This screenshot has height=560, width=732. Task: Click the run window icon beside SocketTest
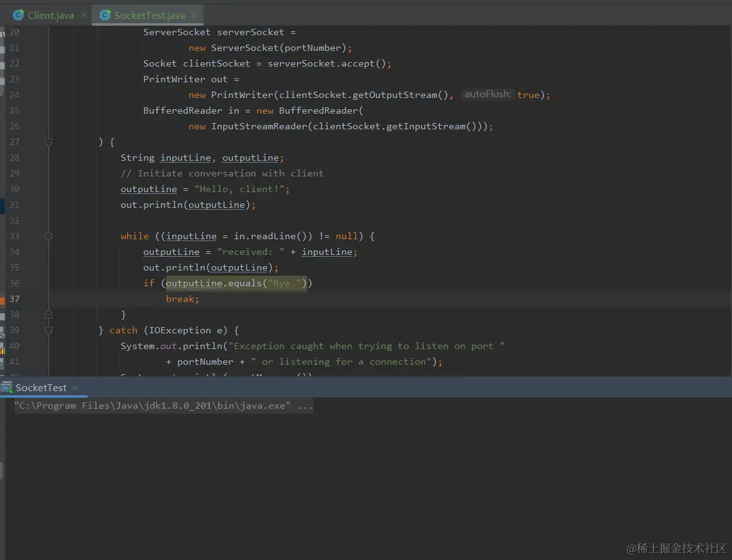coord(6,387)
